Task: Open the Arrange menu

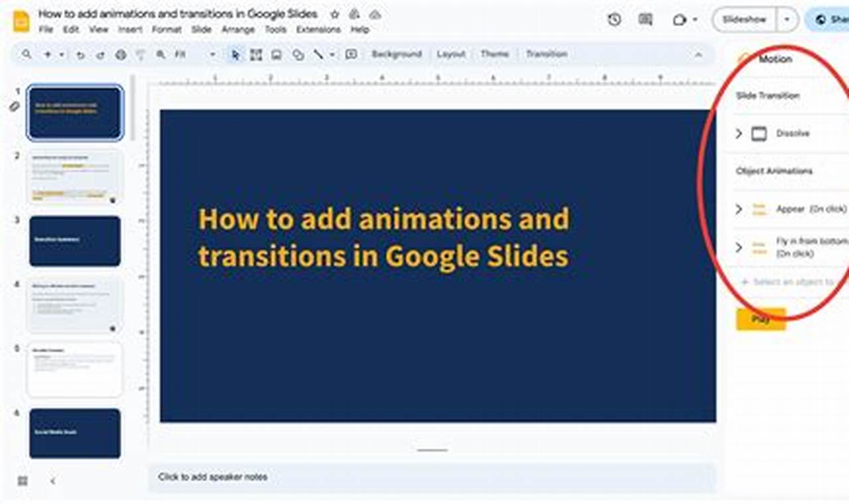Action: pyautogui.click(x=238, y=30)
